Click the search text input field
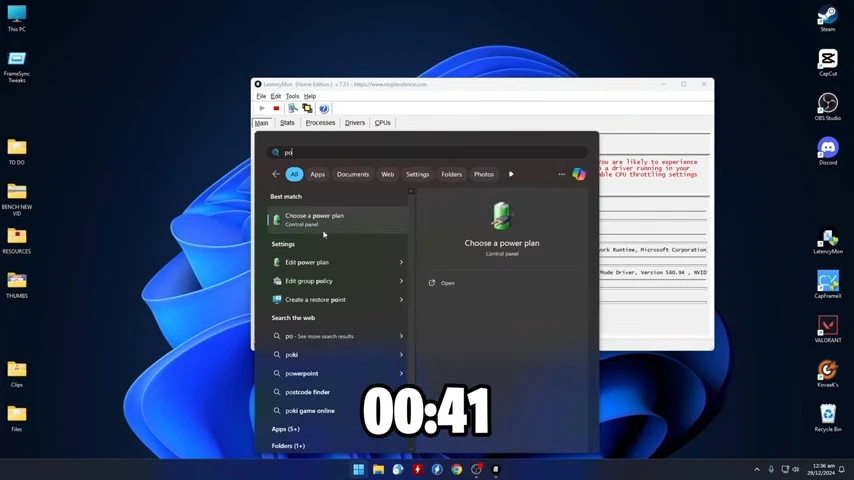Image resolution: width=854 pixels, height=480 pixels. click(x=428, y=153)
